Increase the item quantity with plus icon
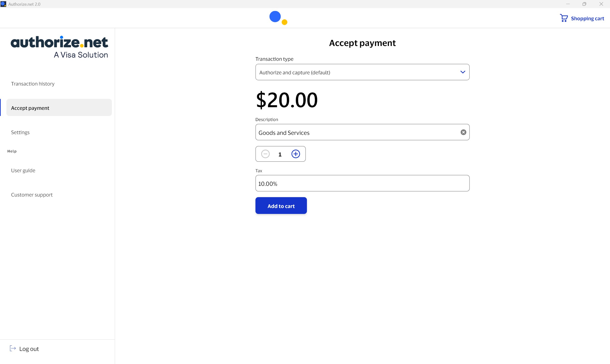Image resolution: width=610 pixels, height=364 pixels. pyautogui.click(x=295, y=154)
